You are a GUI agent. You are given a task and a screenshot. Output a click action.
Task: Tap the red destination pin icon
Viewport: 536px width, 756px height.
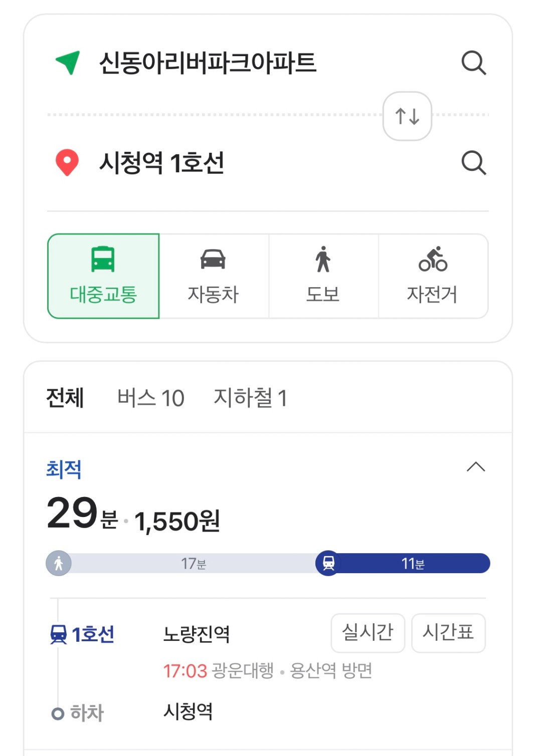(67, 163)
